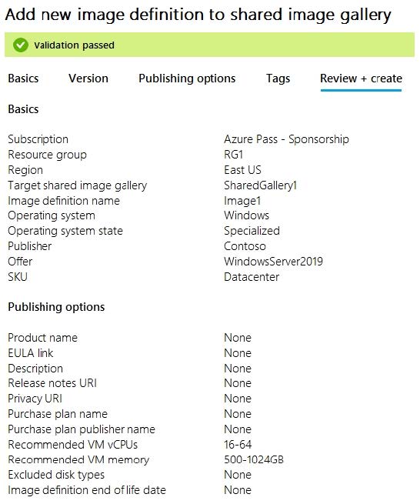Image resolution: width=420 pixels, height=504 pixels.
Task: Click the WindowsServer2019 offer value
Action: tap(274, 262)
